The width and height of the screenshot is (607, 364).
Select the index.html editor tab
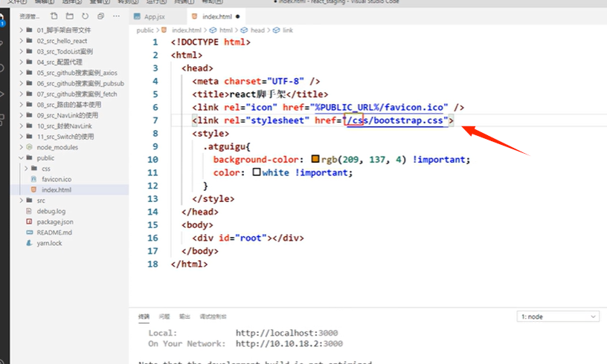click(217, 16)
